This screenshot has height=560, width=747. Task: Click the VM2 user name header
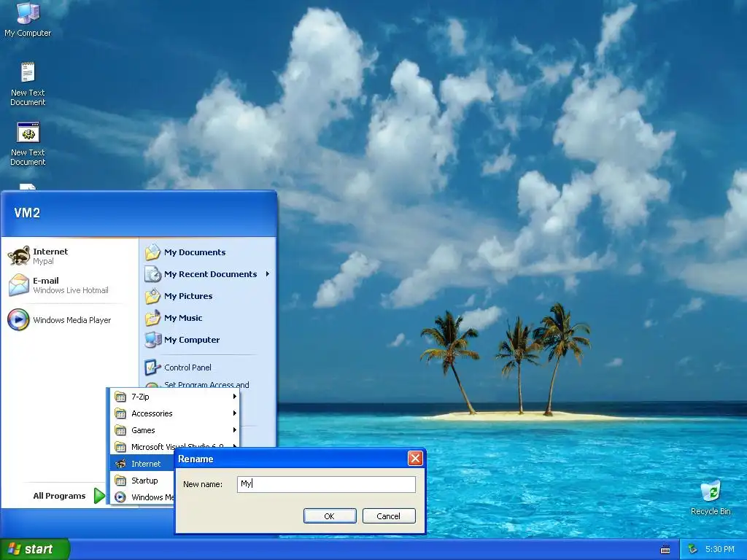[x=27, y=213]
